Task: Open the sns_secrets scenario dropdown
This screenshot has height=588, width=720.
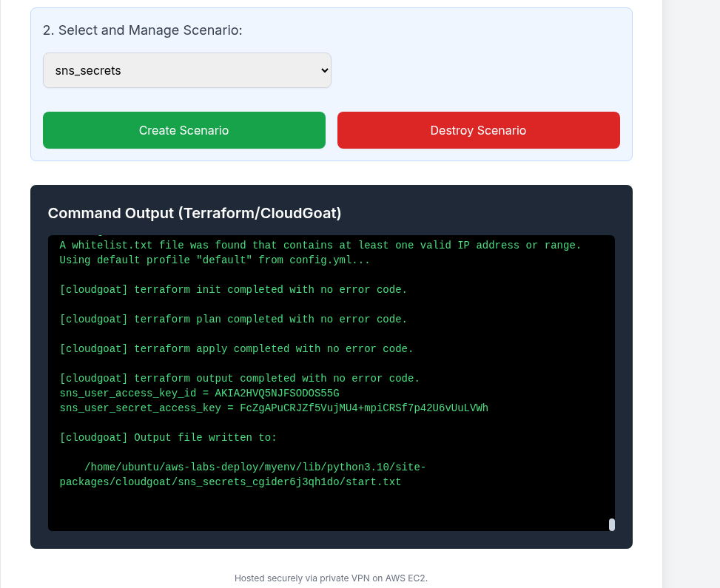Action: point(186,70)
